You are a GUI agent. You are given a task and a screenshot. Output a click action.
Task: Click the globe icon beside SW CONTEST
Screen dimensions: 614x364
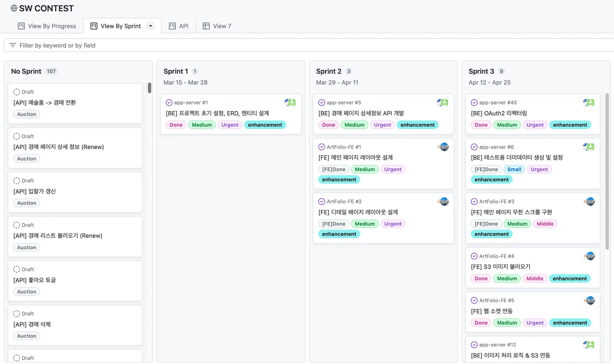coord(14,8)
